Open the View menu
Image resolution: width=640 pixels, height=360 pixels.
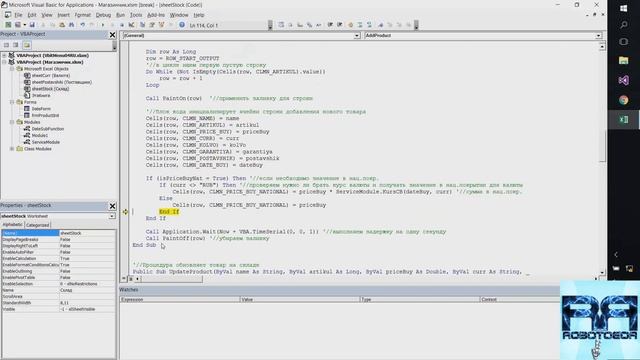(47, 15)
